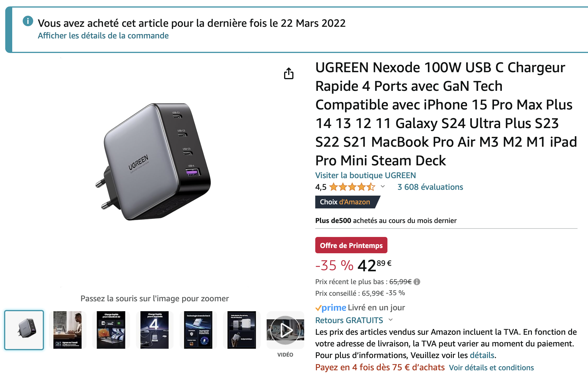Open Afficher les détails de la commande

103,36
